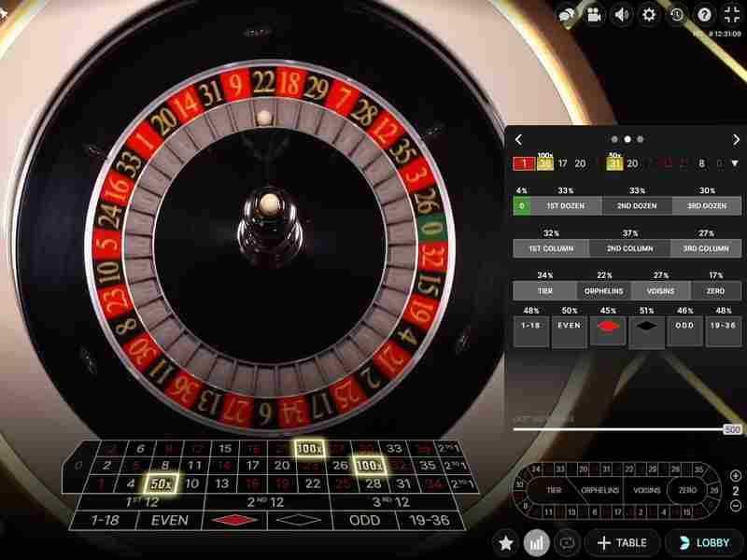Click the + TABLE button

pyautogui.click(x=623, y=543)
